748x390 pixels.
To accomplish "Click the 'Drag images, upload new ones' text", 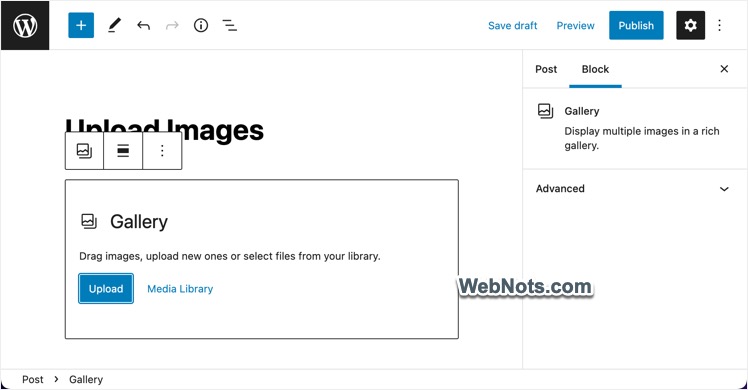I will [x=229, y=256].
